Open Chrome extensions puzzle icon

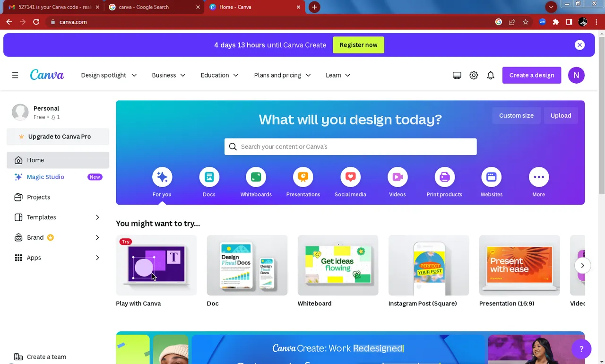(x=556, y=22)
